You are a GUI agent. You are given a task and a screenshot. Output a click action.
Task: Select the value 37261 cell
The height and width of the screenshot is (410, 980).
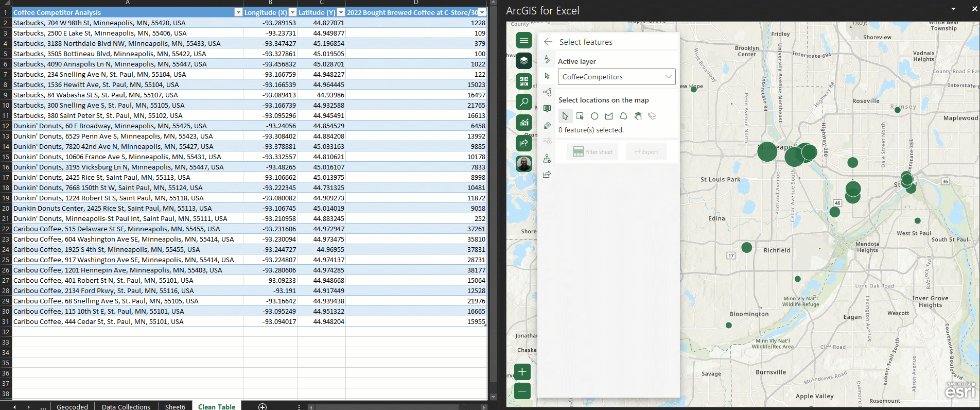(x=416, y=229)
